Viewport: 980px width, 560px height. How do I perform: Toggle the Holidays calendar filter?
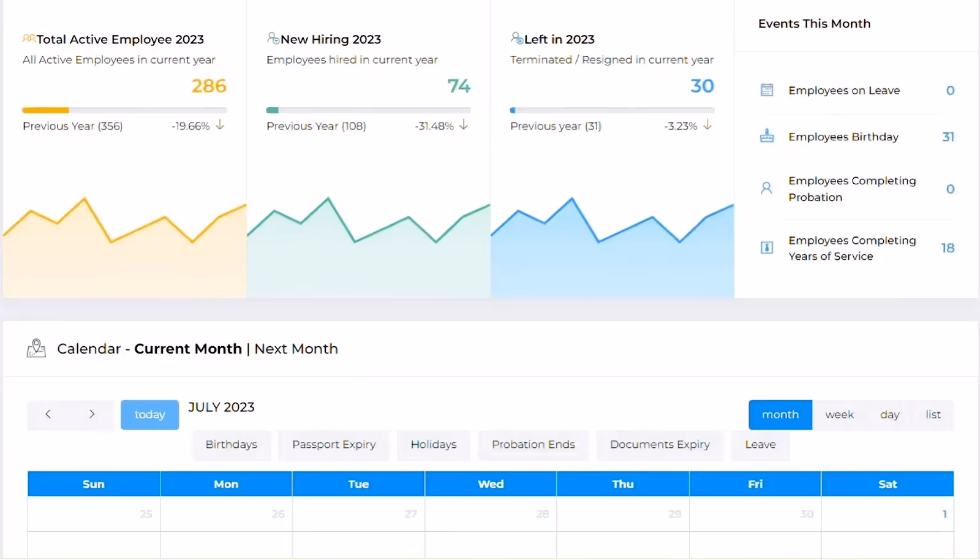434,445
